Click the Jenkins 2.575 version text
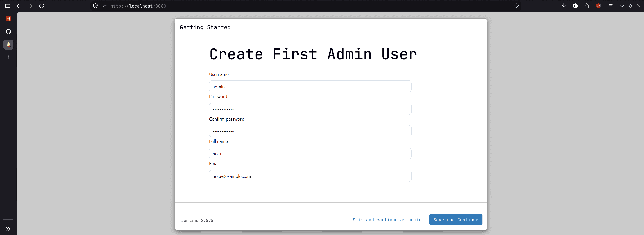Viewport: 644px width, 235px height. (x=197, y=220)
